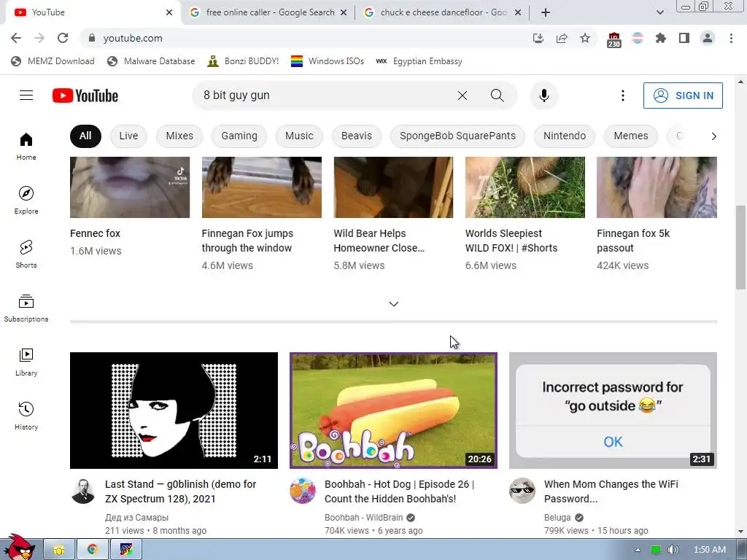Click the install app icon in address bar
The image size is (747, 560).
pos(538,38)
